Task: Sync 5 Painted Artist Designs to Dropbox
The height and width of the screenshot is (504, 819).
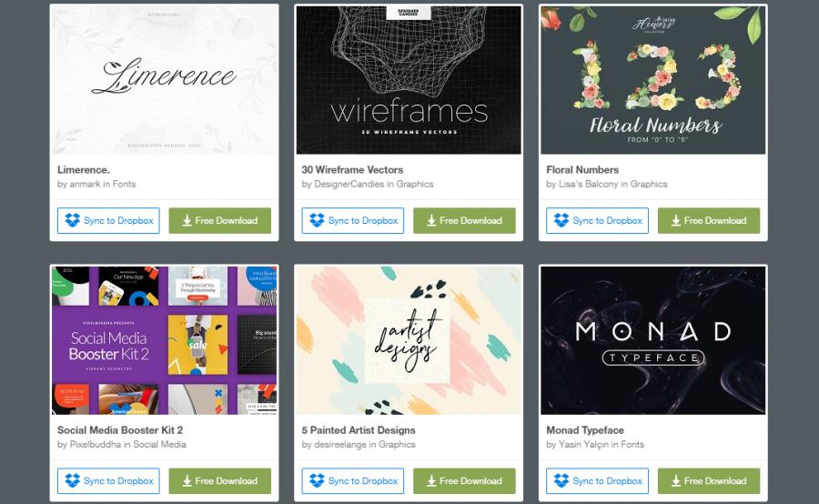Action: click(x=352, y=480)
